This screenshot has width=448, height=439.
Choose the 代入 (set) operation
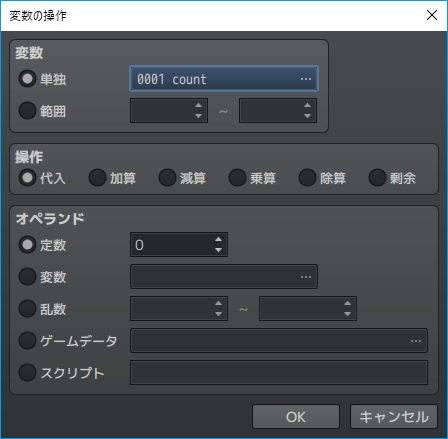[x=27, y=177]
